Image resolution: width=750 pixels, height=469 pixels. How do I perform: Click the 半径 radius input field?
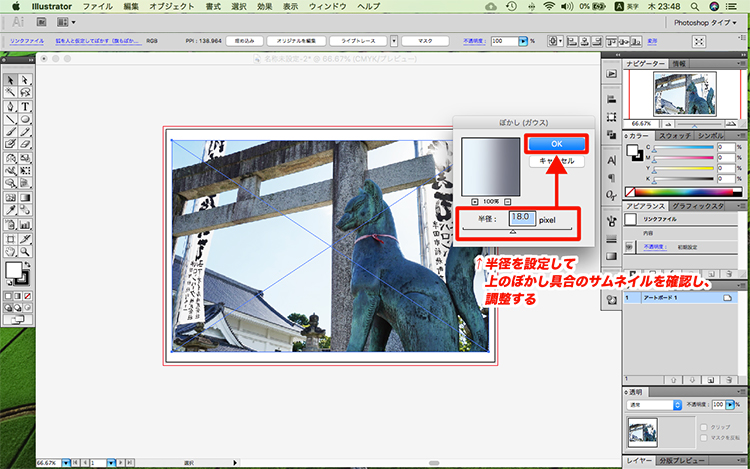coord(521,217)
